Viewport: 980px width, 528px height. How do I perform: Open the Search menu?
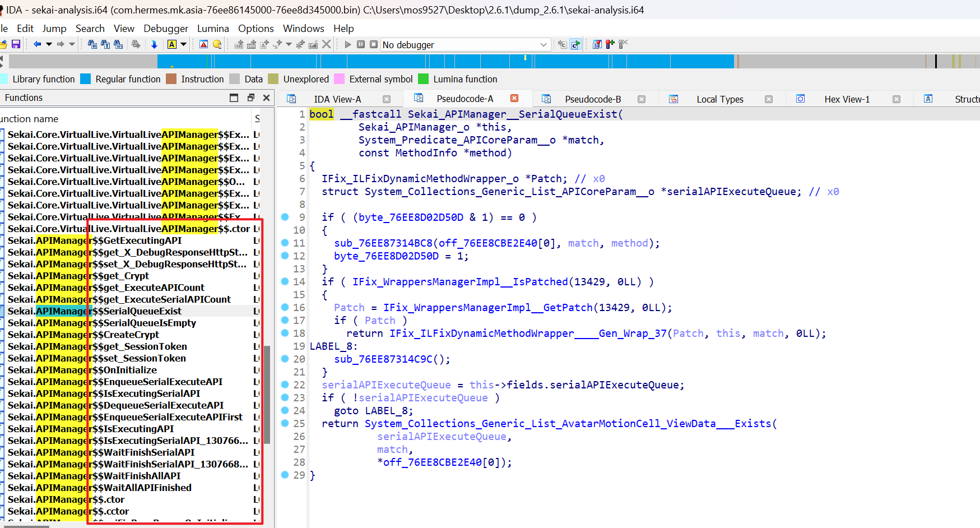[x=90, y=28]
